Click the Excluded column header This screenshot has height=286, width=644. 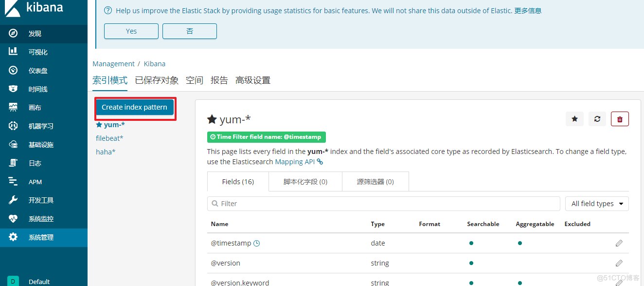pyautogui.click(x=577, y=224)
